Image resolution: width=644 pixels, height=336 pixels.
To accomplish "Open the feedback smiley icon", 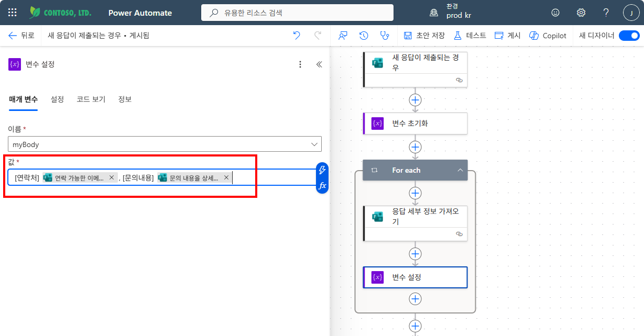I will click(x=555, y=13).
